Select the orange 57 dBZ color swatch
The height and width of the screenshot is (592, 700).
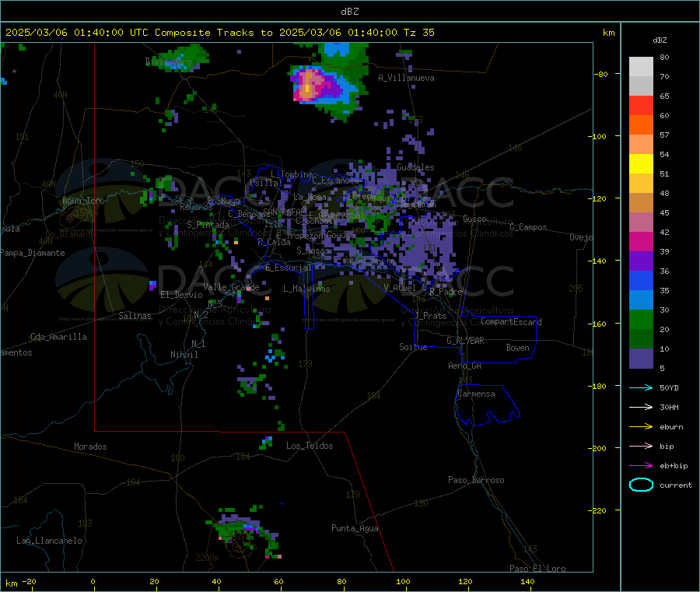[641, 125]
